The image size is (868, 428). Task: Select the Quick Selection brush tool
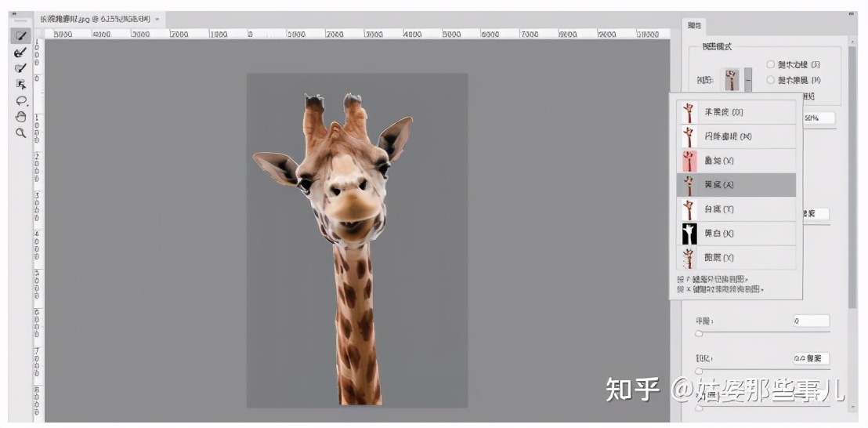pos(21,36)
